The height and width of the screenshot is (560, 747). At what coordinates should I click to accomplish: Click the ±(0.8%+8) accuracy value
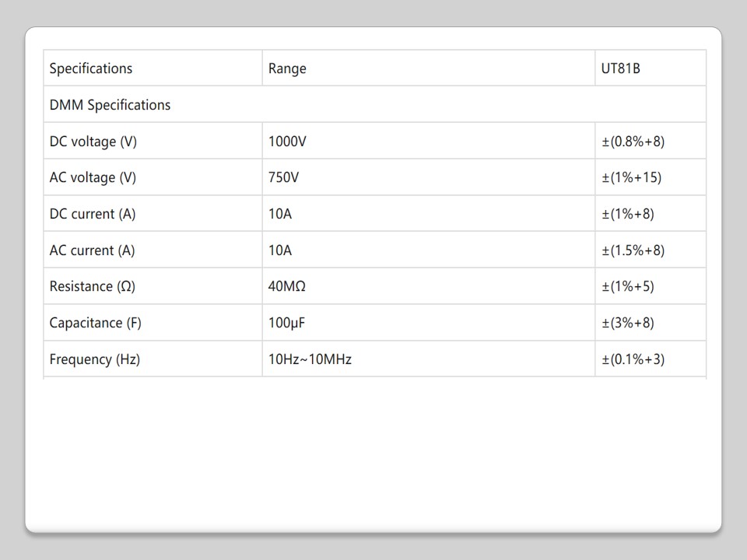633,142
